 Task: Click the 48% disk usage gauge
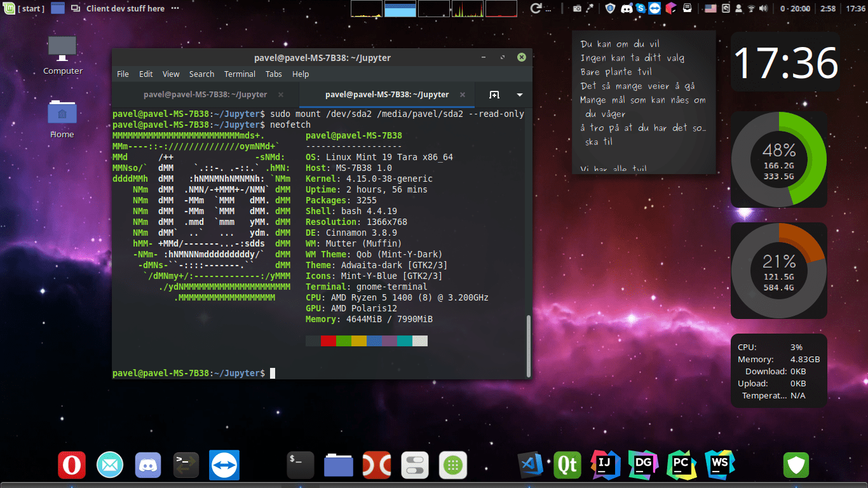tap(779, 159)
